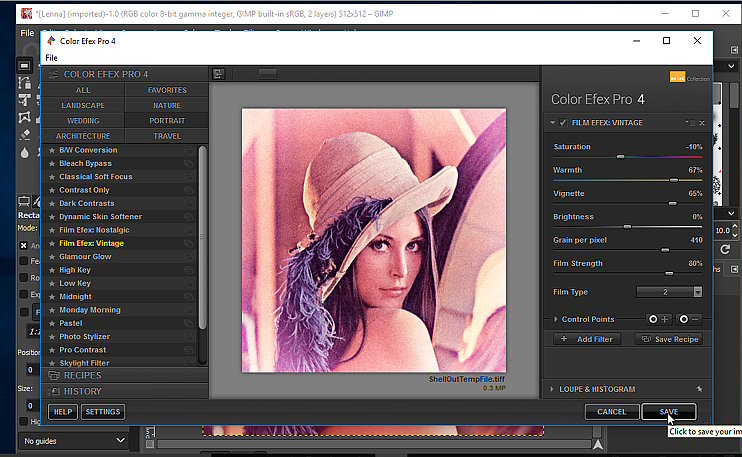742x457 pixels.
Task: Click the Film Strength slider handle
Action: tap(669, 273)
